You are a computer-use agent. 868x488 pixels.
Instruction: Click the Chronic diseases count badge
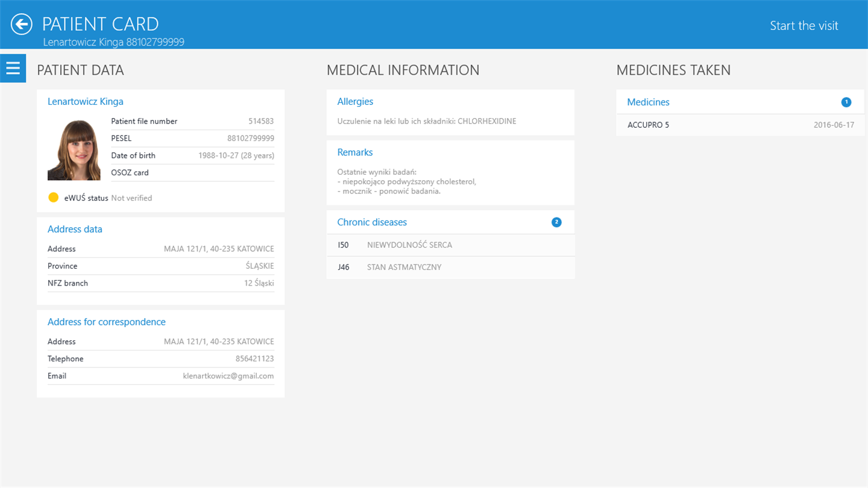[x=556, y=222]
